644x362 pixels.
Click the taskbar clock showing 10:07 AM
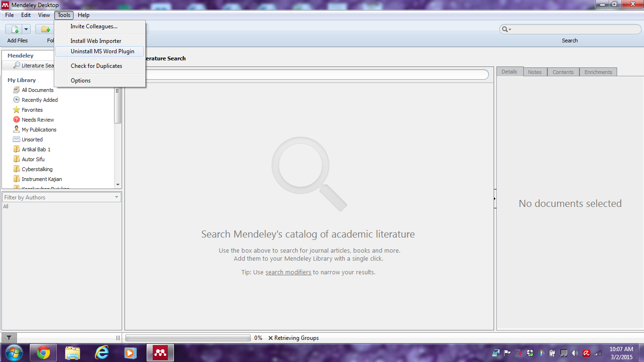pos(621,353)
